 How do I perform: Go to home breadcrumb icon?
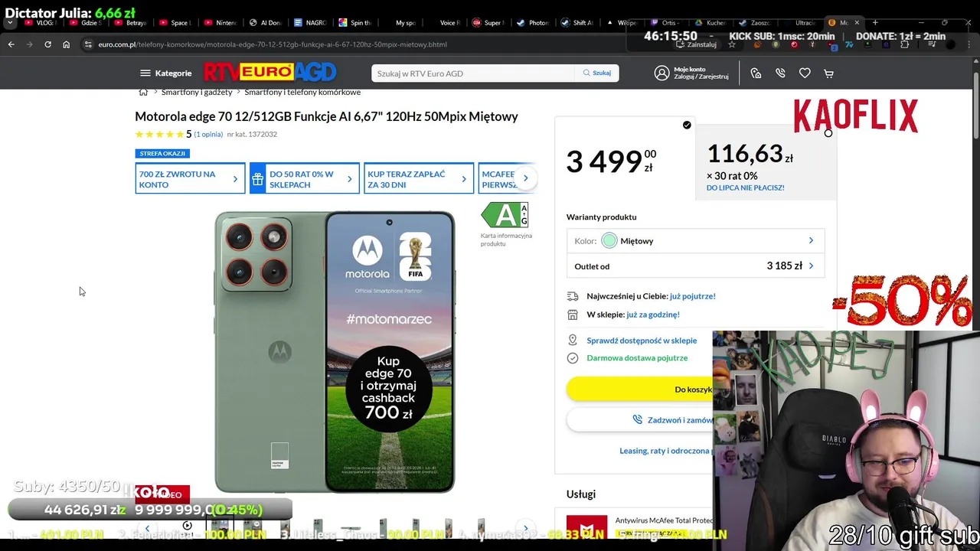[x=143, y=92]
